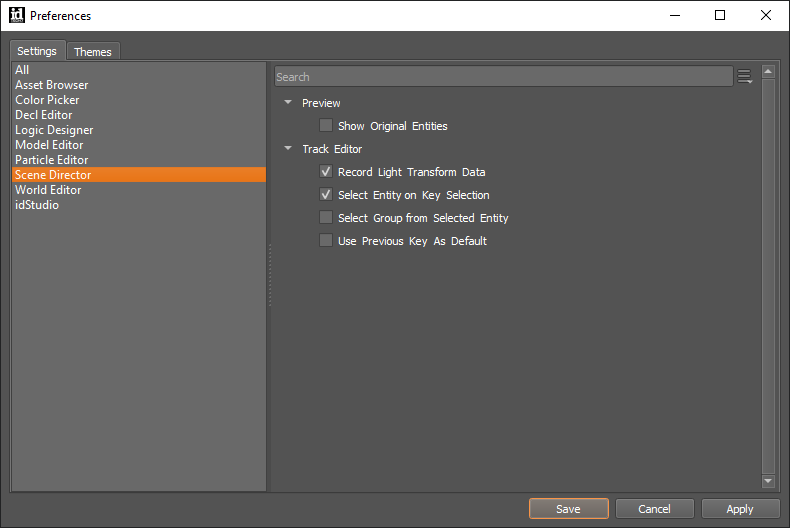Click the Select Group from Selected Entity label
790x528 pixels.
coord(423,218)
